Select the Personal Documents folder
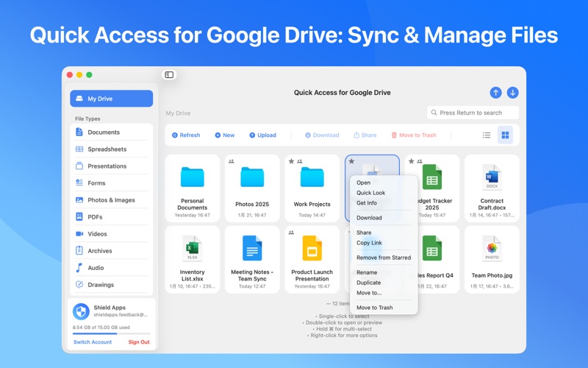This screenshot has width=588, height=368. (193, 188)
